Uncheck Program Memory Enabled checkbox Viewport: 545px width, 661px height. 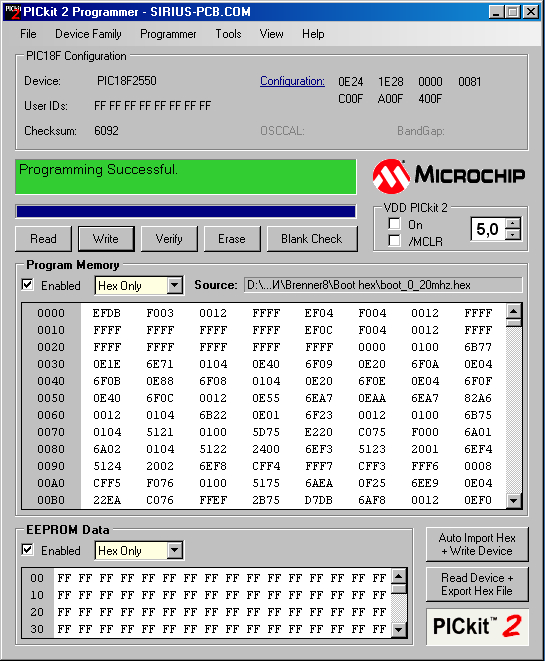click(x=27, y=285)
